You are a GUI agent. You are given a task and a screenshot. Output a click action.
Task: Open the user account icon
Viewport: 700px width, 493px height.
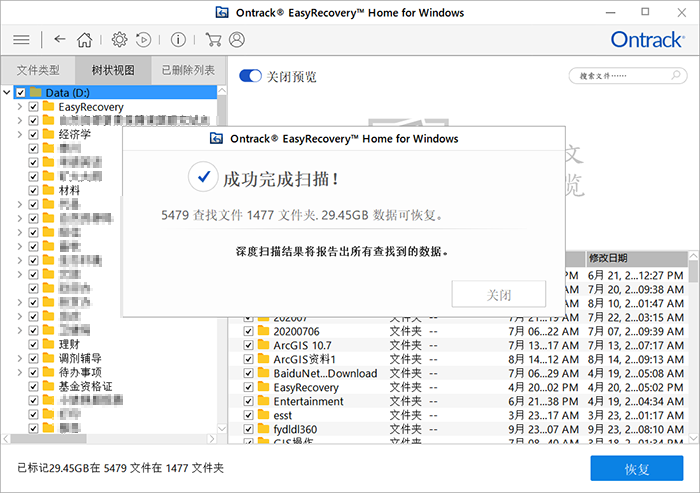(x=237, y=40)
